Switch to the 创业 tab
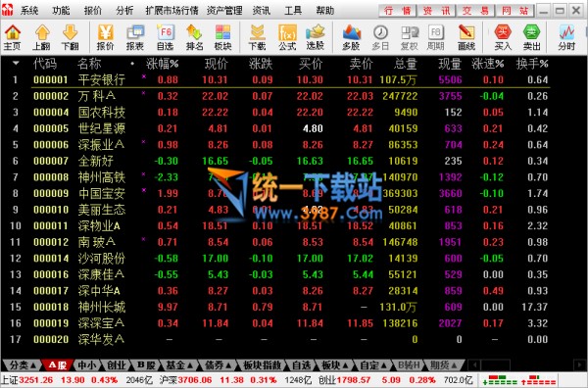 117,364
